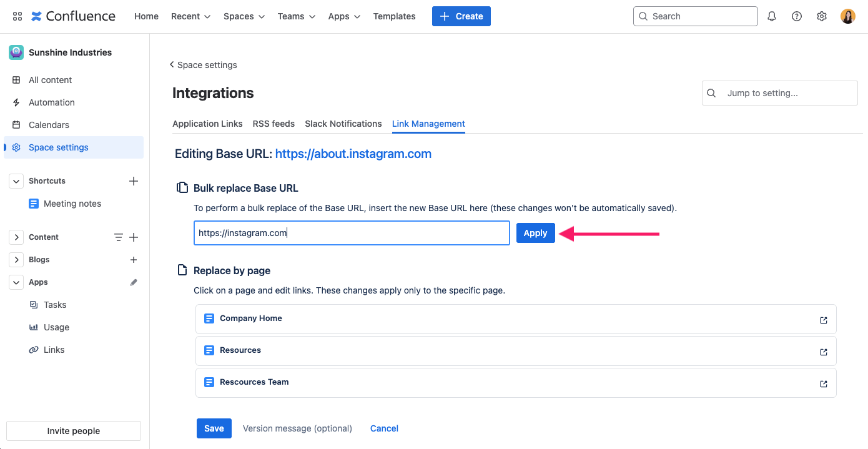Select the Automation lightning icon in sidebar
This screenshot has height=449, width=868.
point(16,102)
